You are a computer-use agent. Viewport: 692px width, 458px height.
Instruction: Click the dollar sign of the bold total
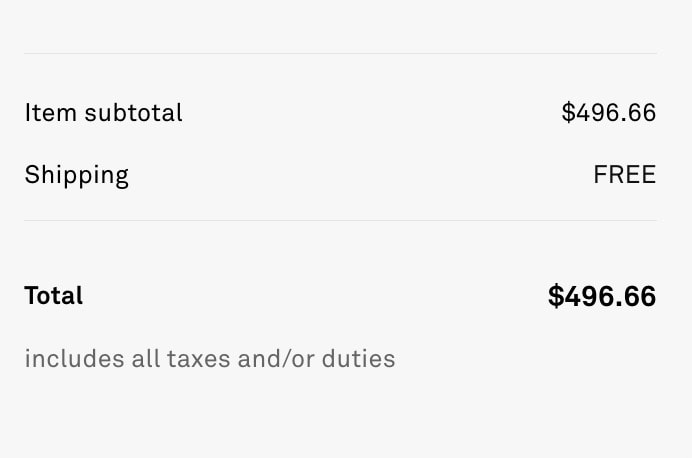[x=556, y=296]
